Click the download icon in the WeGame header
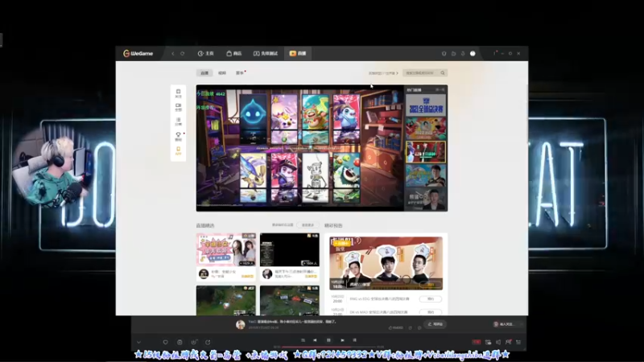 point(463,53)
